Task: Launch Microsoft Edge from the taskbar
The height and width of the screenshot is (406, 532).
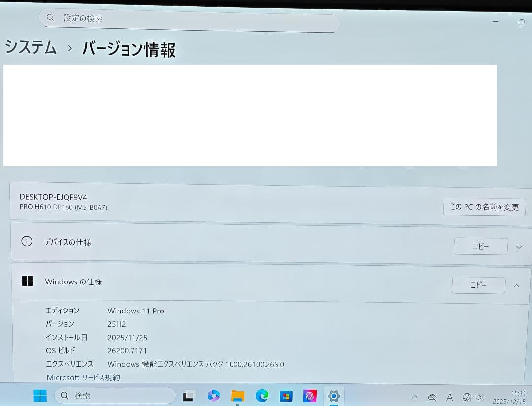Action: tap(262, 395)
